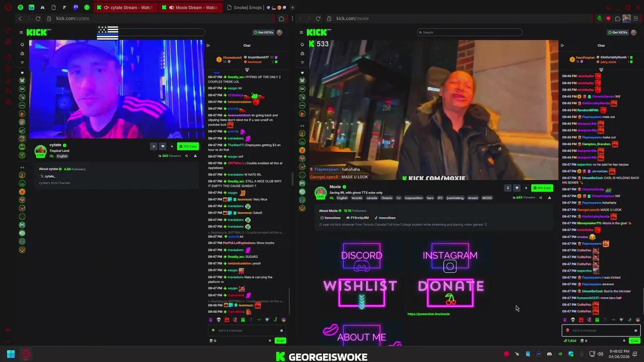
Task: Expand the pinned gifters bar in cytate chat
Action: [x=247, y=69]
